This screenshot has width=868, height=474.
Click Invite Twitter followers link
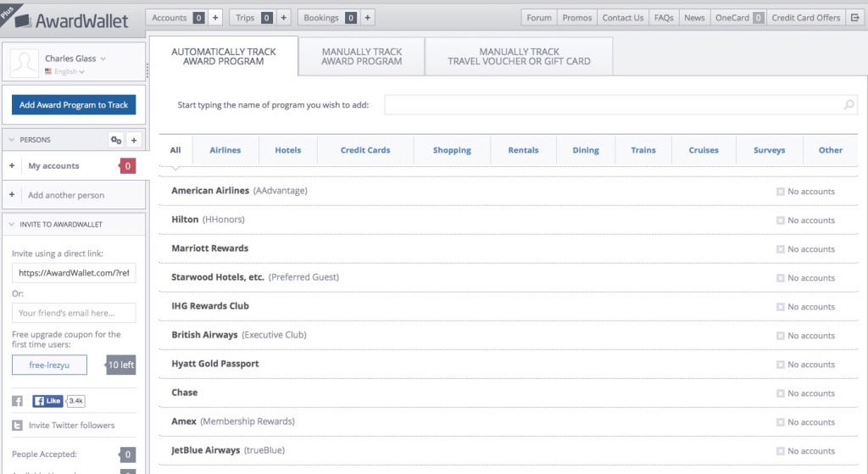coord(71,426)
